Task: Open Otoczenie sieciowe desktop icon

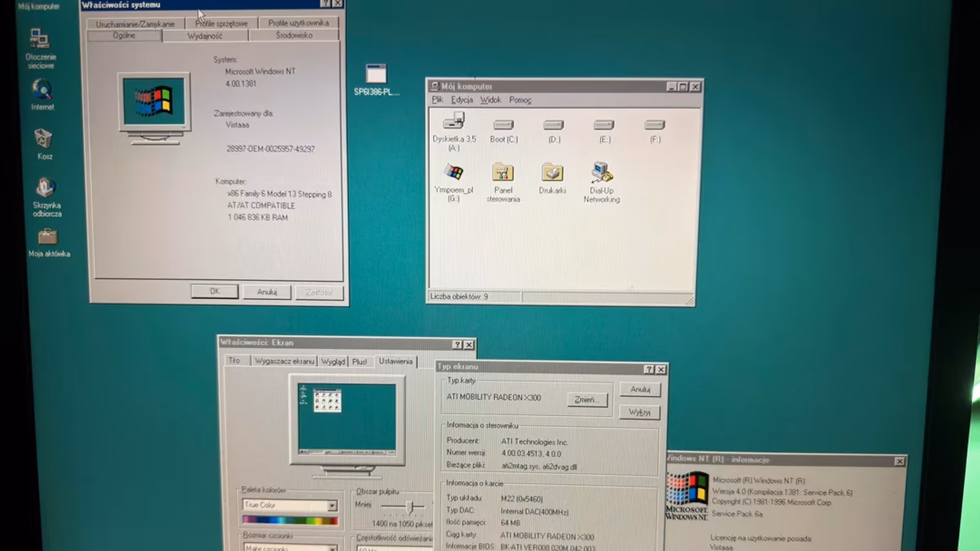Action: click(40, 48)
